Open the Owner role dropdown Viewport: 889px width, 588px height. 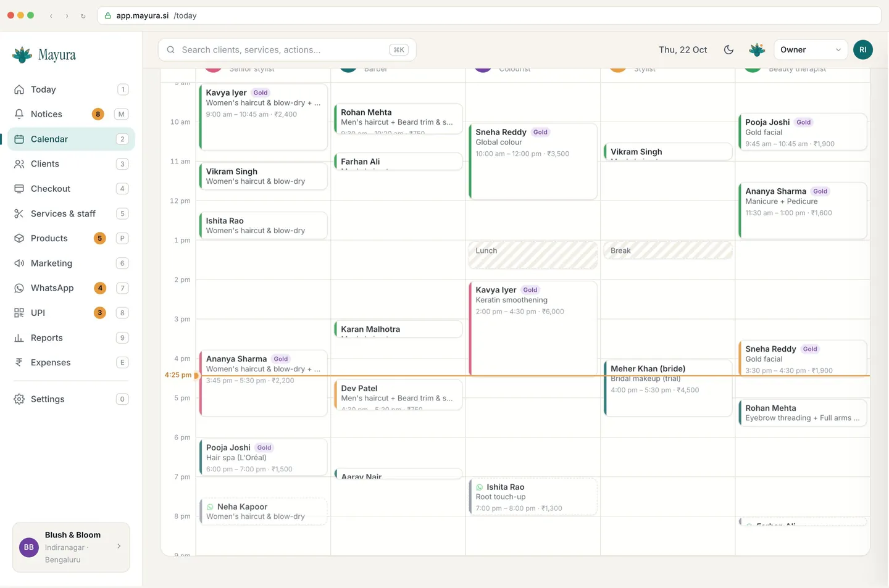click(811, 50)
